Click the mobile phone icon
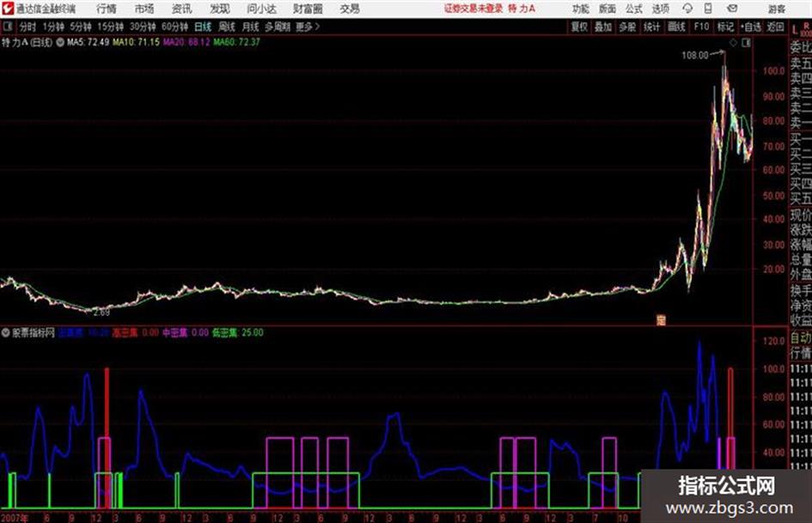The width and height of the screenshot is (812, 523). 708,9
